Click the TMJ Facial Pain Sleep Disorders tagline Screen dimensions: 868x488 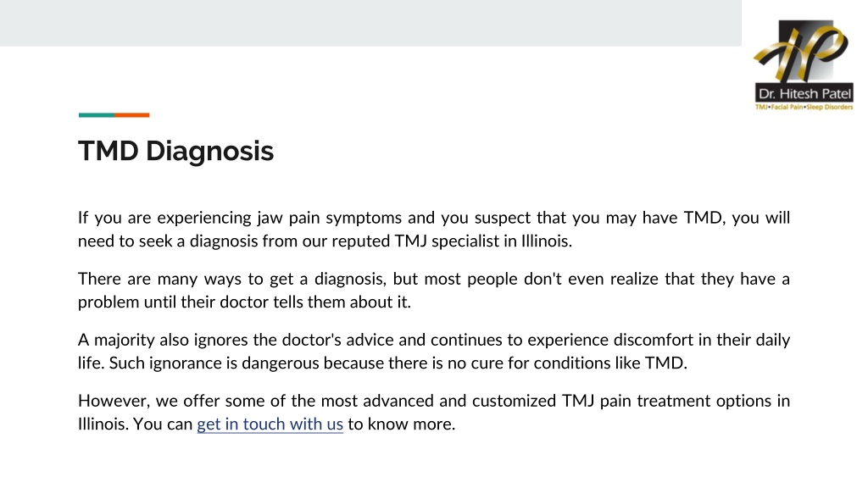[804, 107]
